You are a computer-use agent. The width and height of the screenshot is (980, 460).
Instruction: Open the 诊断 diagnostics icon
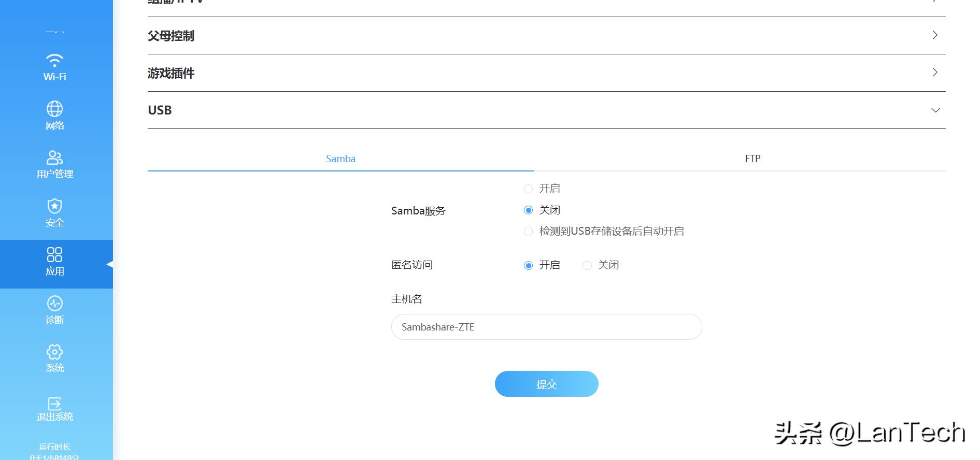click(x=54, y=304)
